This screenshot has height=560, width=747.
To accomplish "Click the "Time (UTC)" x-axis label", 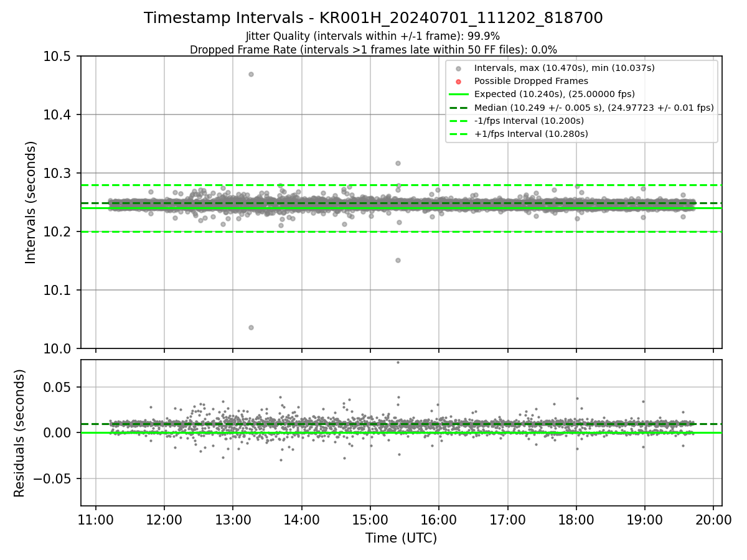I will [401, 538].
